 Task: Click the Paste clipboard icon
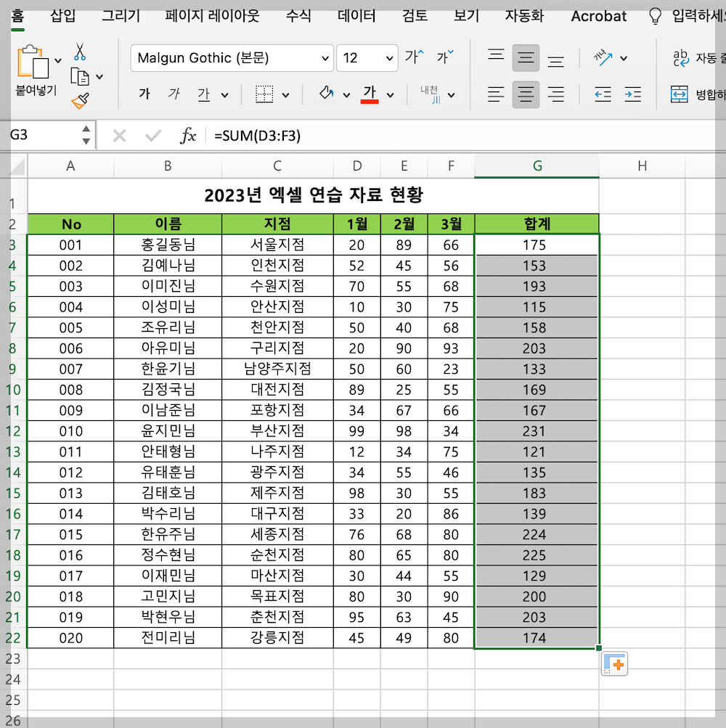(33, 62)
